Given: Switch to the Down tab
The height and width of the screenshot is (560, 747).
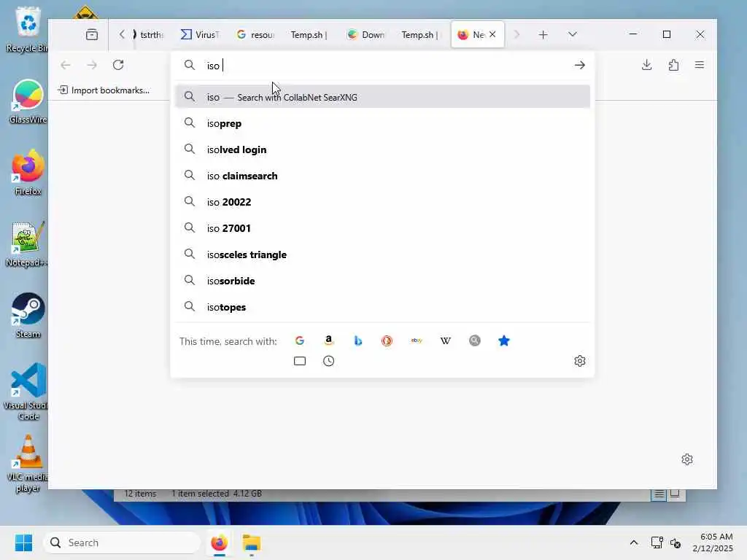Looking at the screenshot, I should (x=366, y=35).
